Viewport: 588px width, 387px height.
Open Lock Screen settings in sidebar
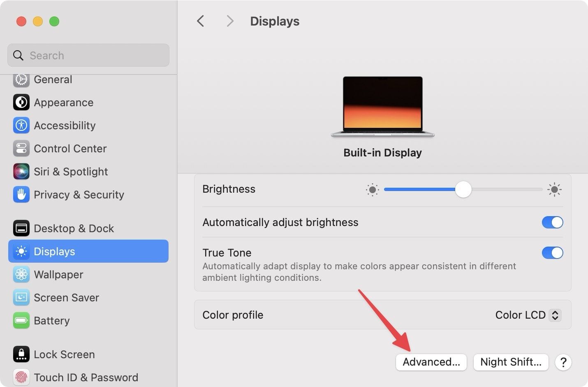pos(64,354)
